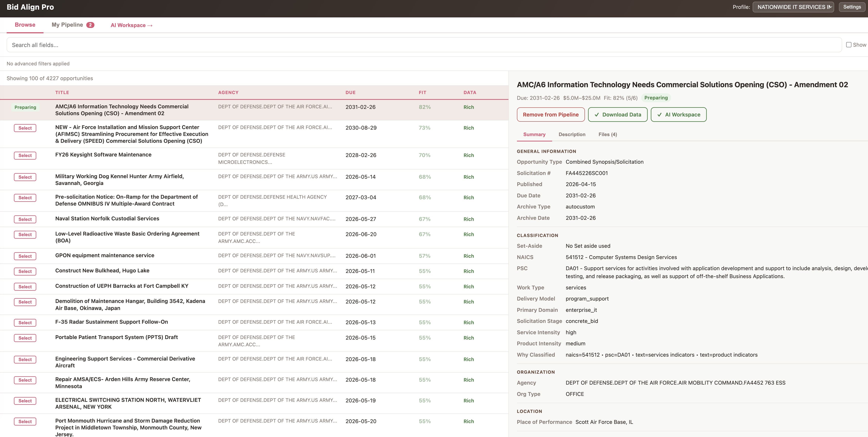
Task: Click the Download Data button
Action: (618, 115)
